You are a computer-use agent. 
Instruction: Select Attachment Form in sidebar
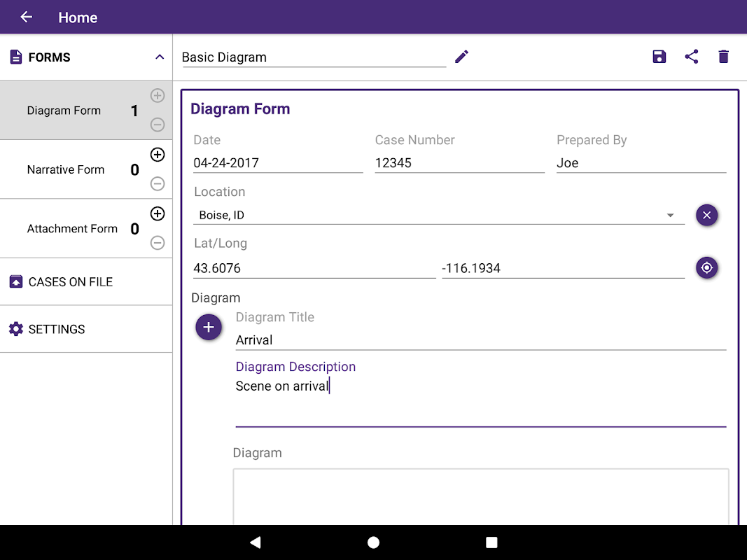pos(72,229)
